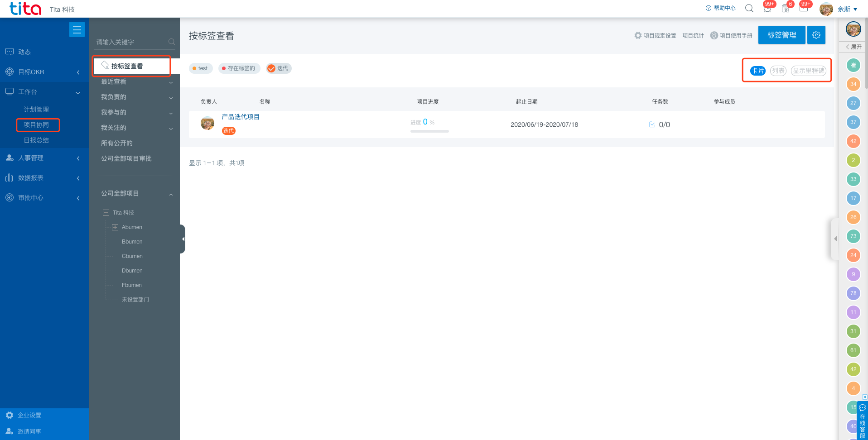Click the 邀请同事 icon

[x=10, y=431]
